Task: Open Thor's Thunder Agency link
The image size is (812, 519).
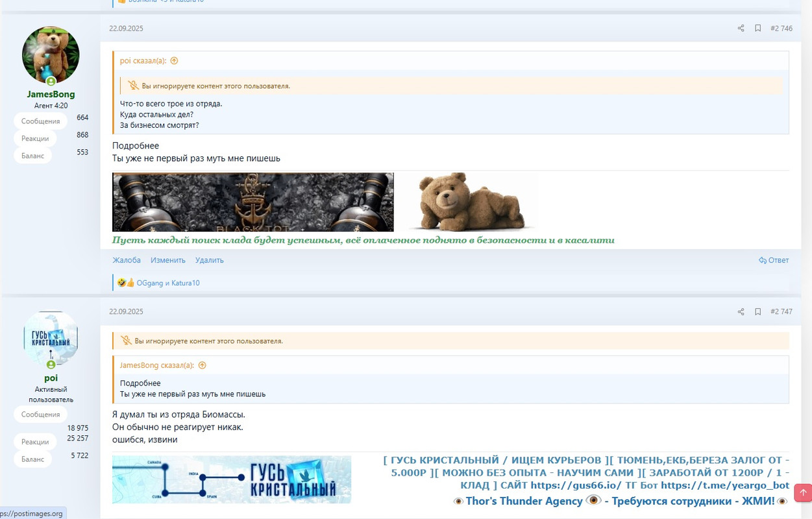Action: pyautogui.click(x=620, y=501)
